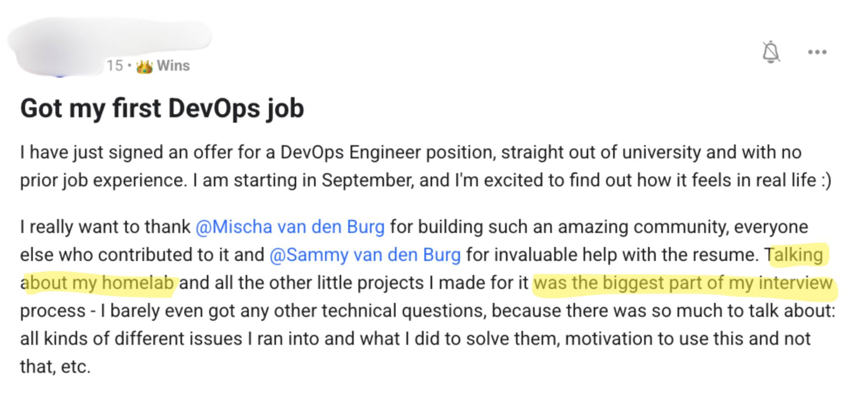Click the post title Got my first DevOps job
Image resolution: width=868 pixels, height=397 pixels.
162,108
